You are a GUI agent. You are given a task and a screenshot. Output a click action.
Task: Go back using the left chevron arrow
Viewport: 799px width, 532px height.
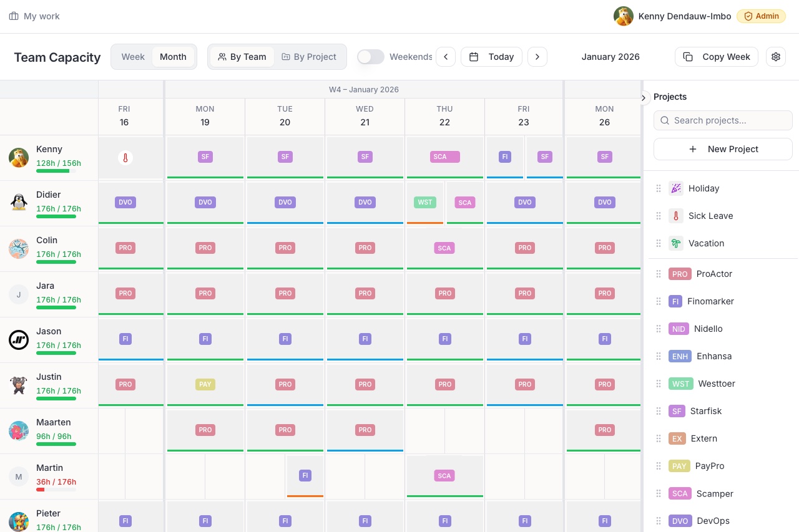click(x=446, y=57)
